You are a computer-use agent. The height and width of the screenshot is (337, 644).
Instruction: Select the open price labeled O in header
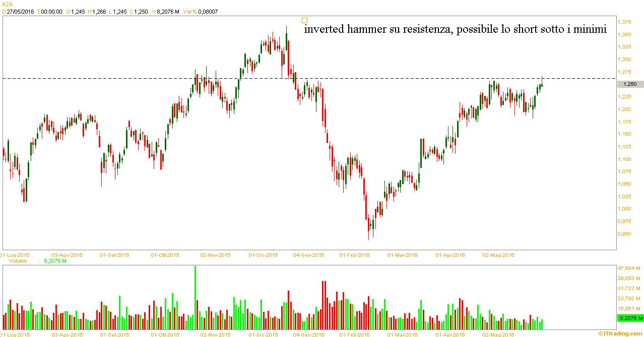[x=77, y=11]
